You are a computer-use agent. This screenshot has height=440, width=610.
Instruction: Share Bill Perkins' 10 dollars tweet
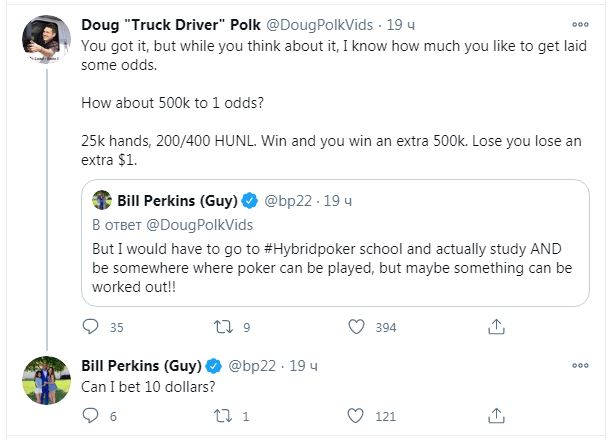tap(494, 415)
